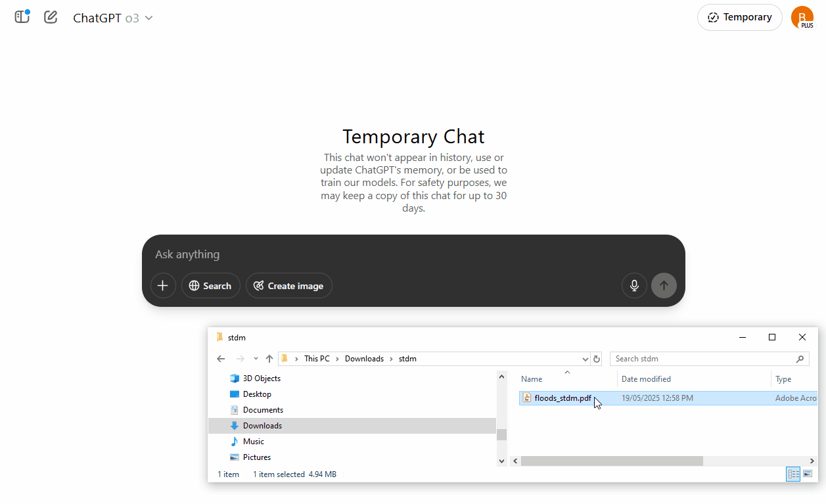Open the ChatGPT o3 model selector dropdown
This screenshot has width=826, height=504.
point(112,18)
